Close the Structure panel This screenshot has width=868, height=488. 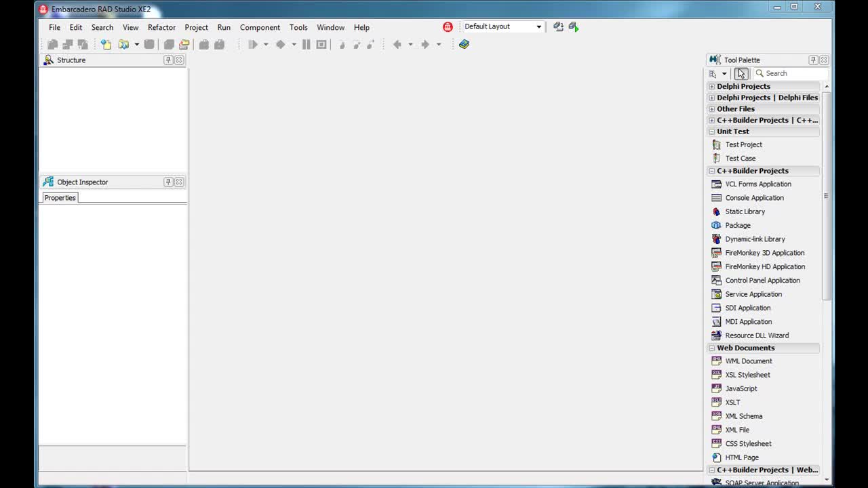tap(179, 60)
